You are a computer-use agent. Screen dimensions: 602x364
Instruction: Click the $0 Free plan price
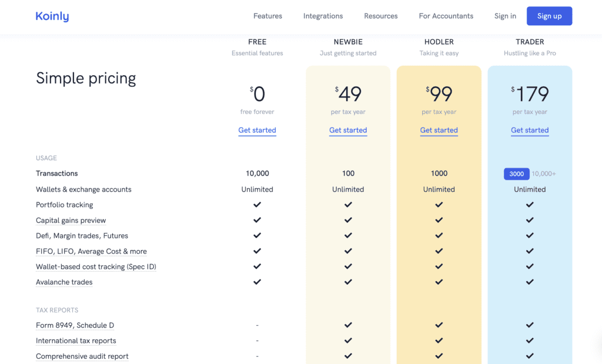click(257, 94)
